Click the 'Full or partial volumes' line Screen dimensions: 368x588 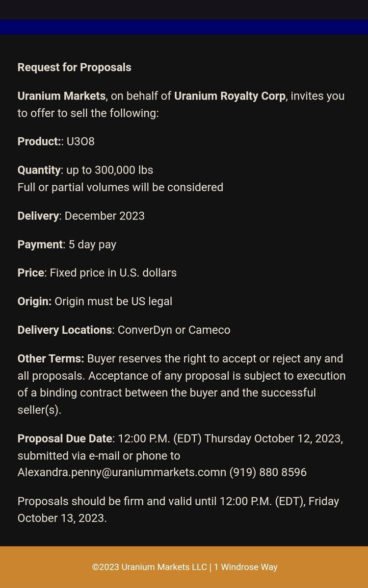[x=120, y=187]
